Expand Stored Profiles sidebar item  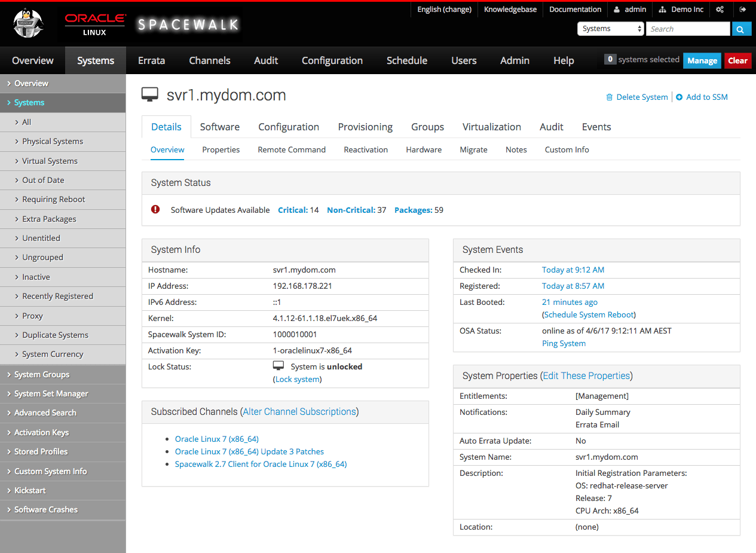point(63,451)
